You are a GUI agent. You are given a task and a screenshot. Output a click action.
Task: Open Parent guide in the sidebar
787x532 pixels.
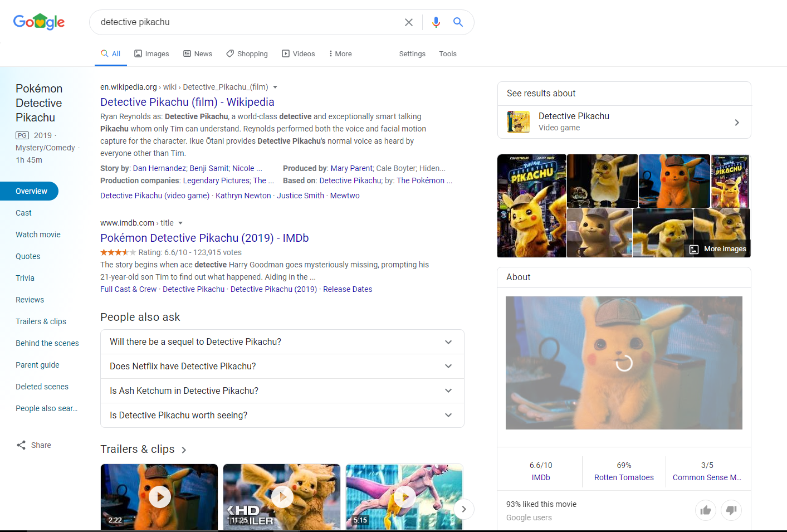pos(37,365)
